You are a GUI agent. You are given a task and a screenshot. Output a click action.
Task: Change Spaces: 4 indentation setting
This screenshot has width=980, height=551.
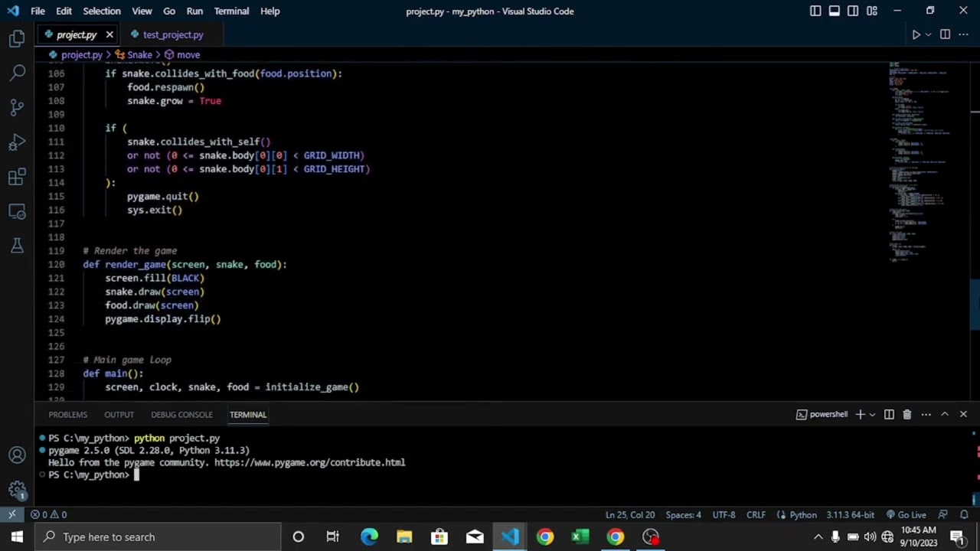tap(683, 515)
